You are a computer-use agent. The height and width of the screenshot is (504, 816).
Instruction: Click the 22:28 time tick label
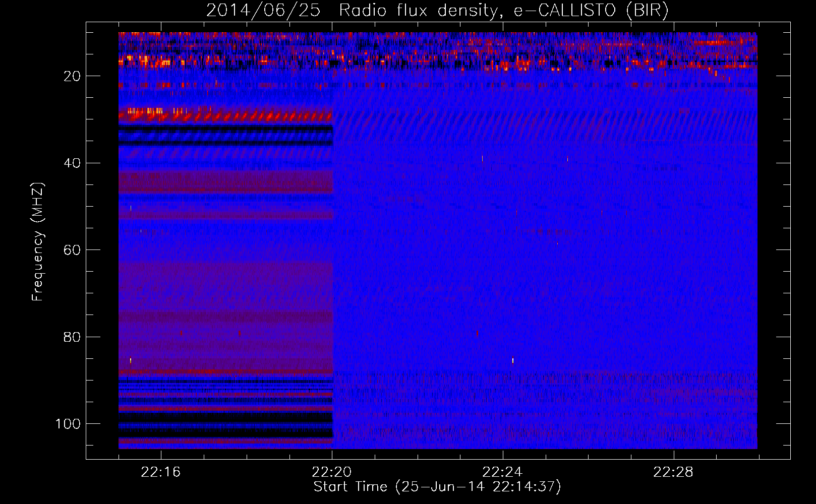[673, 472]
